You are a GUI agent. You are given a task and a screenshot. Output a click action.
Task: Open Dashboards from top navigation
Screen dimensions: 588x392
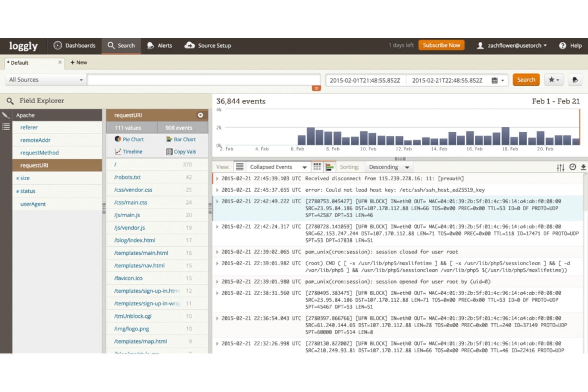[74, 46]
